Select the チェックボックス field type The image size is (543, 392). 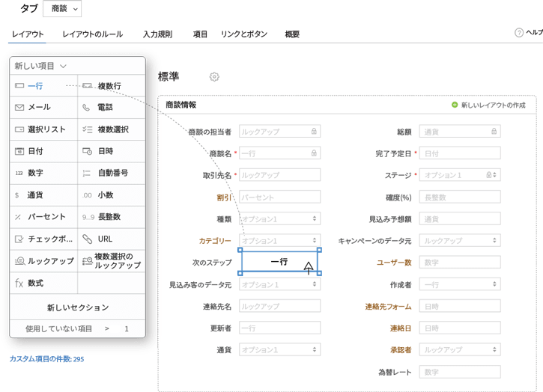(45, 239)
